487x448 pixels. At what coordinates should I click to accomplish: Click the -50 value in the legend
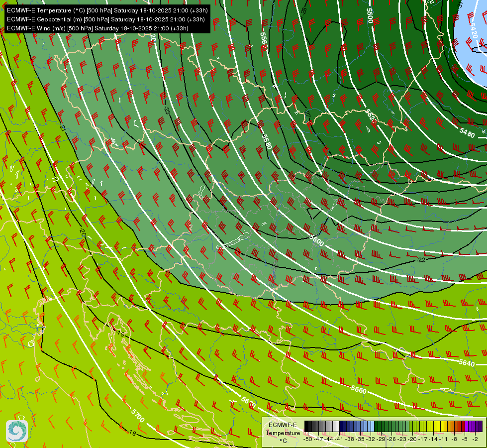[x=308, y=439]
